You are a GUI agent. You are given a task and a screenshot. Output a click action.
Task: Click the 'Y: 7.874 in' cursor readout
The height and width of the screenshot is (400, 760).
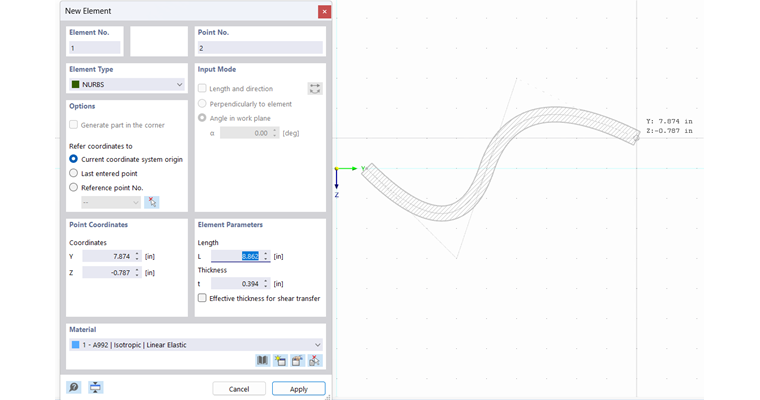(x=669, y=121)
